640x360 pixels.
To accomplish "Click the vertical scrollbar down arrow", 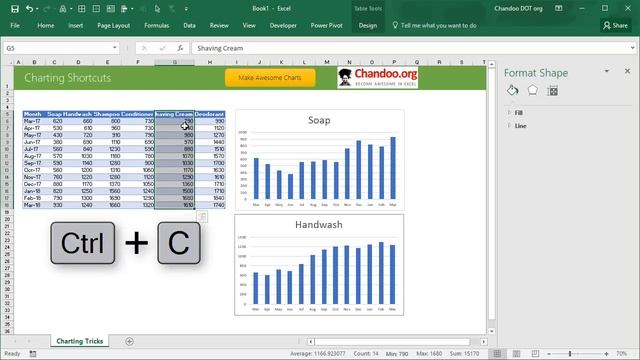I will click(492, 331).
